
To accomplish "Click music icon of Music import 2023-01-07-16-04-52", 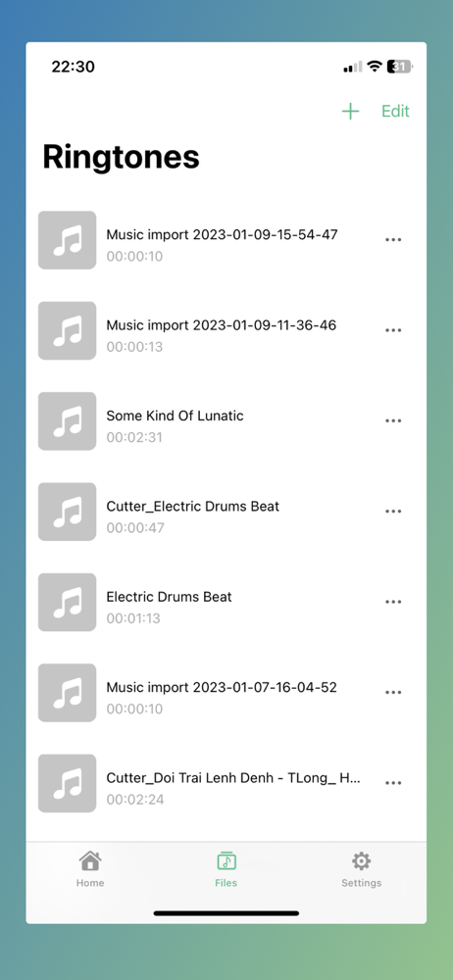I will (x=67, y=693).
